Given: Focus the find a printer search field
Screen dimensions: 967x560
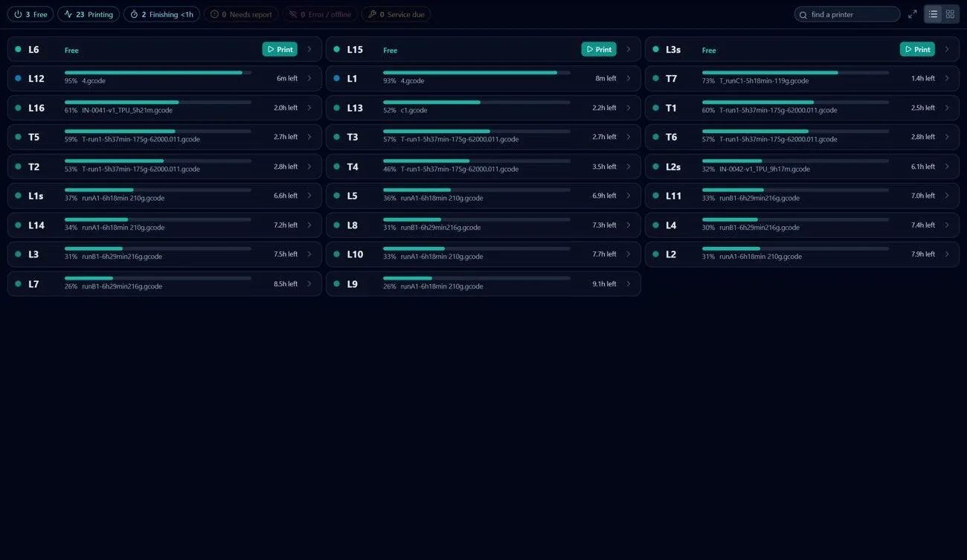Looking at the screenshot, I should [x=847, y=14].
